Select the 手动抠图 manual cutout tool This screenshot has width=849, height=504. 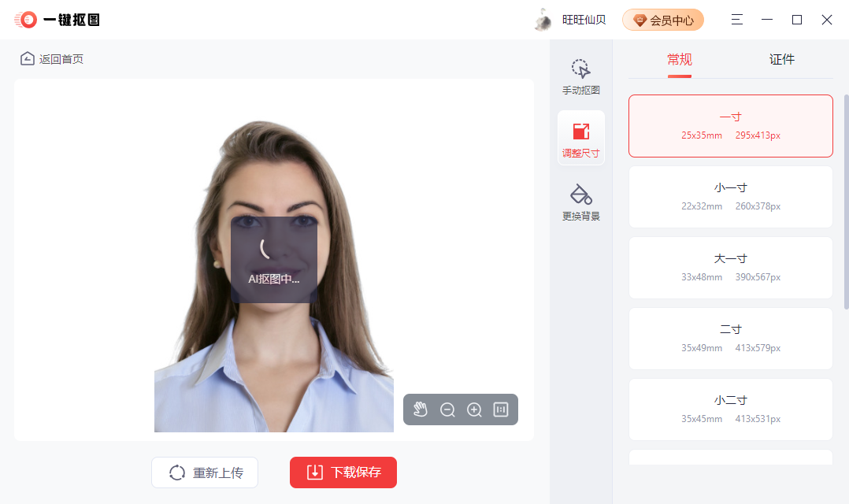(x=580, y=76)
